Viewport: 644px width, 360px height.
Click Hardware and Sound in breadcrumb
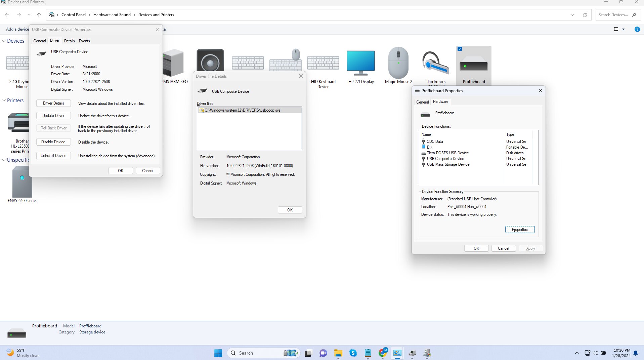[x=112, y=15]
